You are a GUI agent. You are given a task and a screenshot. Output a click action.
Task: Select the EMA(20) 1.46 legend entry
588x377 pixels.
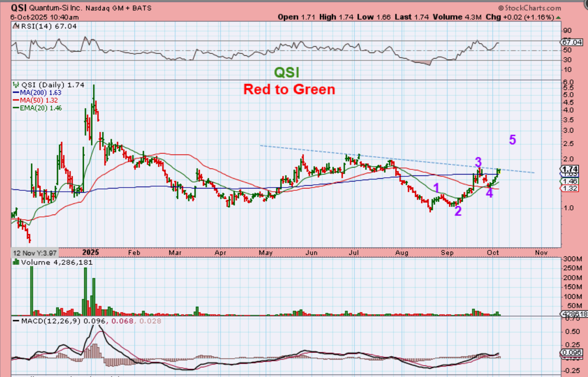[x=41, y=108]
